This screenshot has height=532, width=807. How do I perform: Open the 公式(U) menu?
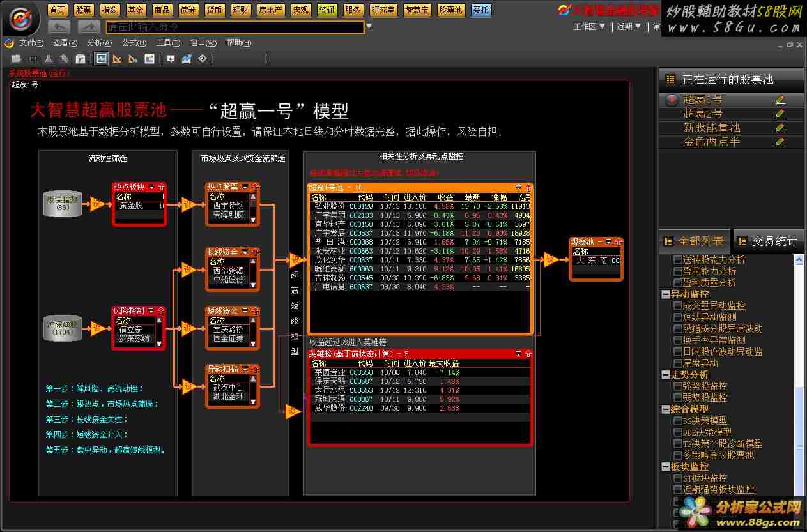tap(134, 43)
